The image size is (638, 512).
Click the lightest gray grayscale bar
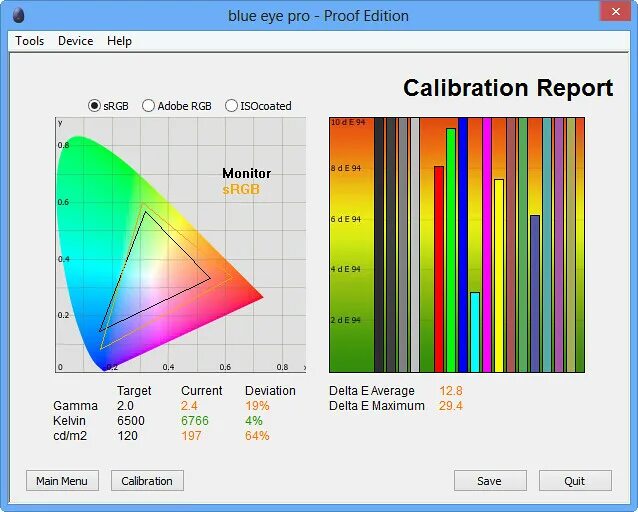click(x=415, y=245)
